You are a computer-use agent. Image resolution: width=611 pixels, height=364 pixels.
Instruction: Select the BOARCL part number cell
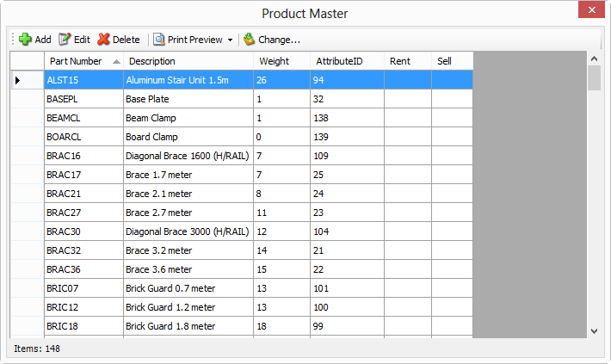[83, 137]
